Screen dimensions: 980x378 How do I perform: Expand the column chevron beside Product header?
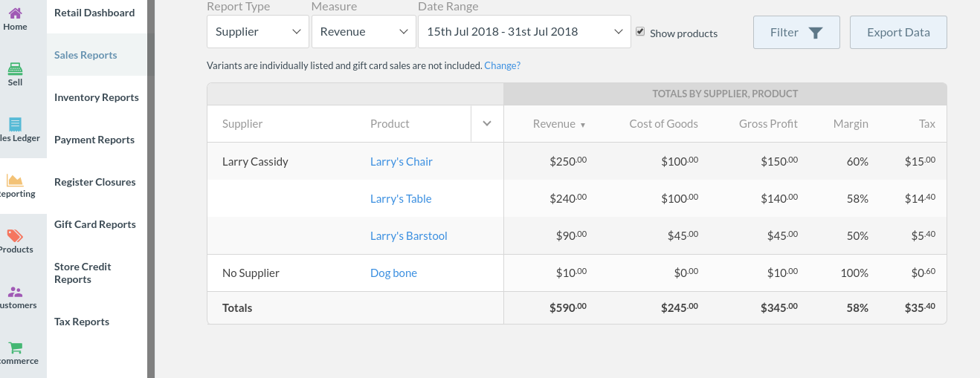click(x=487, y=124)
